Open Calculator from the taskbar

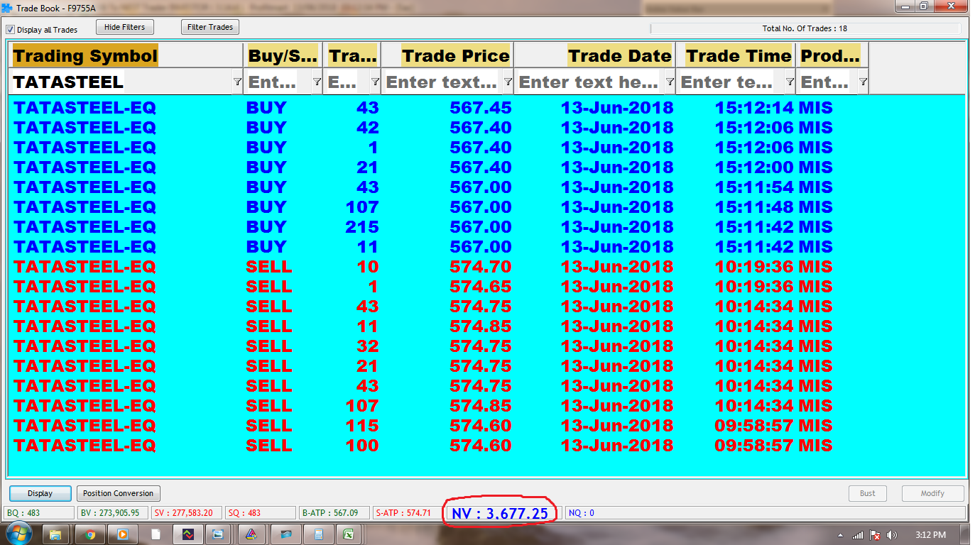coord(317,534)
